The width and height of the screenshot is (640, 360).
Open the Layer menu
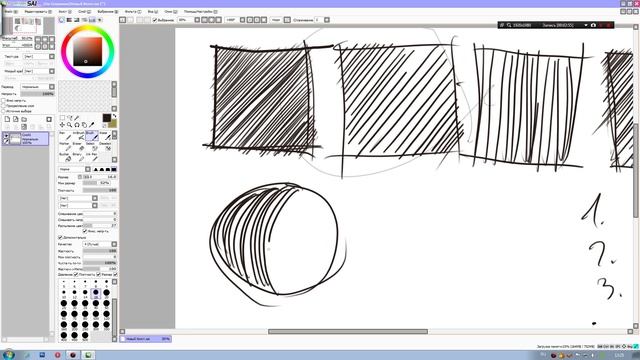[x=84, y=11]
